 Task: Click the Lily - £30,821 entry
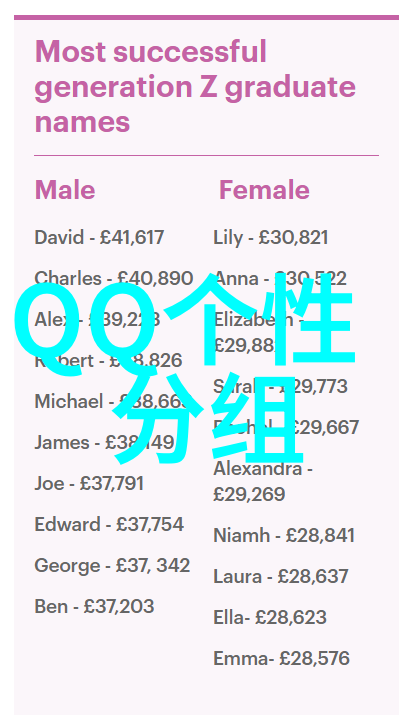tap(271, 238)
